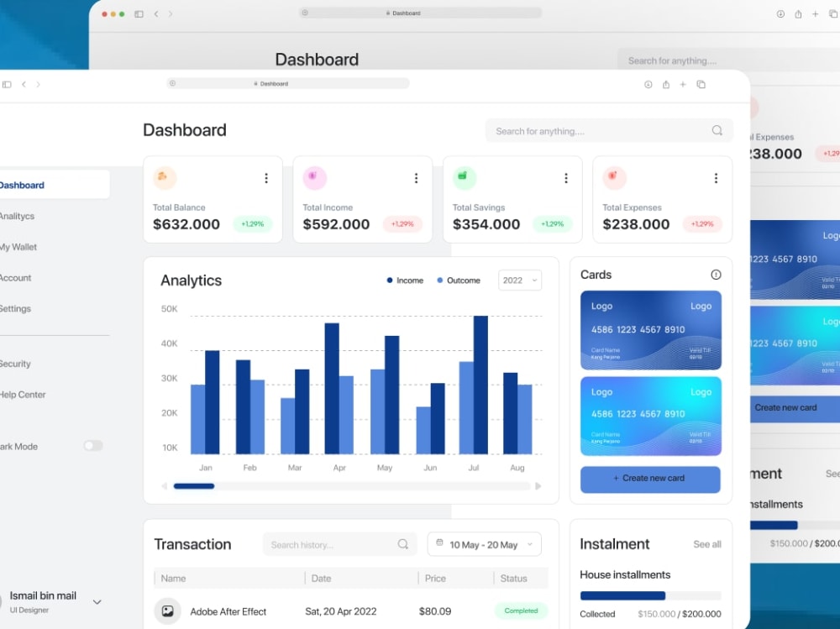Image resolution: width=840 pixels, height=629 pixels.
Task: Click the Adobe After Effect transaction icon
Action: [x=168, y=611]
